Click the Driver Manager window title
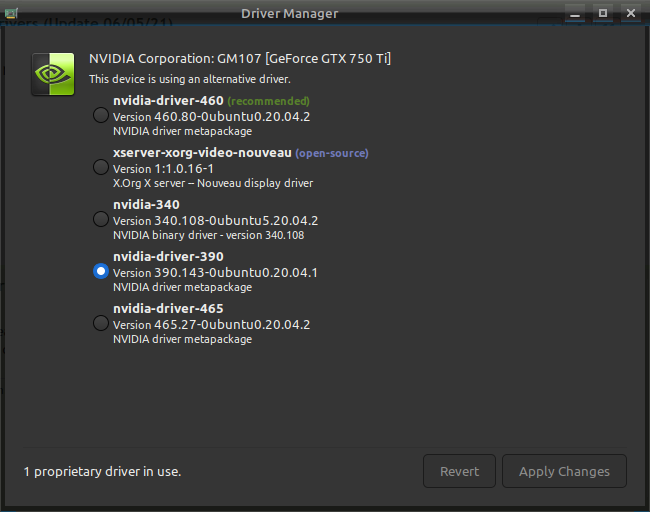 tap(290, 14)
